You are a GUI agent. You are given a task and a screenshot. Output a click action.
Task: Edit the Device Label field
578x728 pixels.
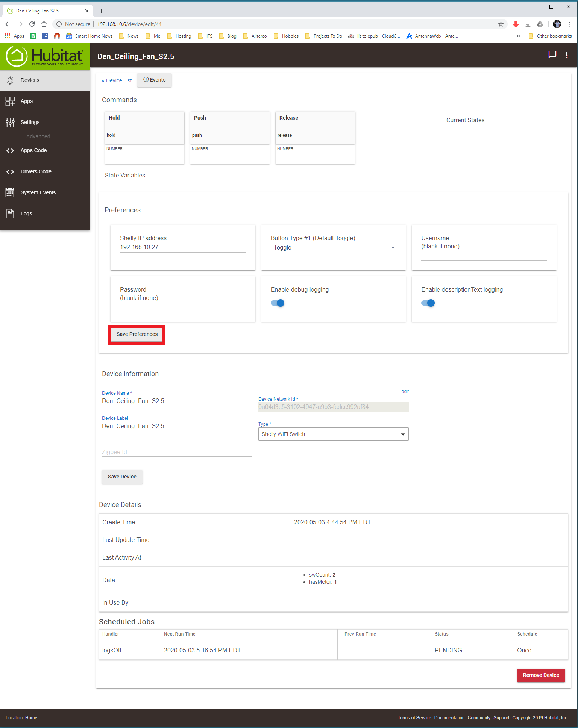177,426
